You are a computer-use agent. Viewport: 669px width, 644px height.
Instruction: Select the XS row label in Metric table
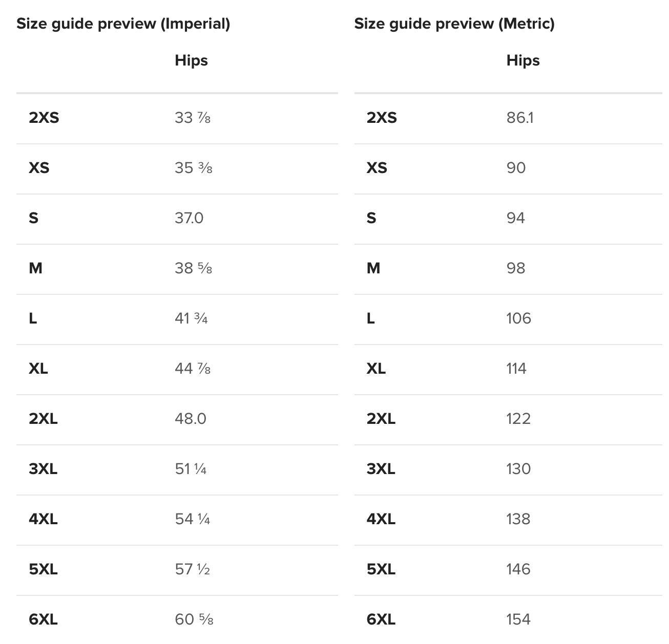click(377, 168)
